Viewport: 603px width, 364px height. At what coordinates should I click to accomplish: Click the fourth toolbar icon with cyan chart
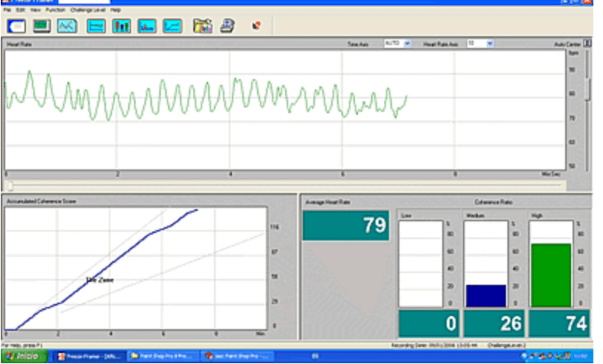96,26
